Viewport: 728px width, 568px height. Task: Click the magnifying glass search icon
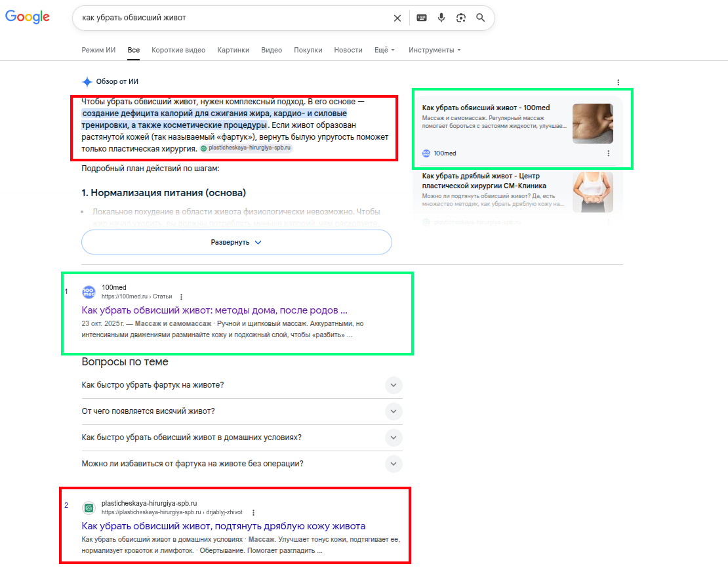click(x=481, y=18)
